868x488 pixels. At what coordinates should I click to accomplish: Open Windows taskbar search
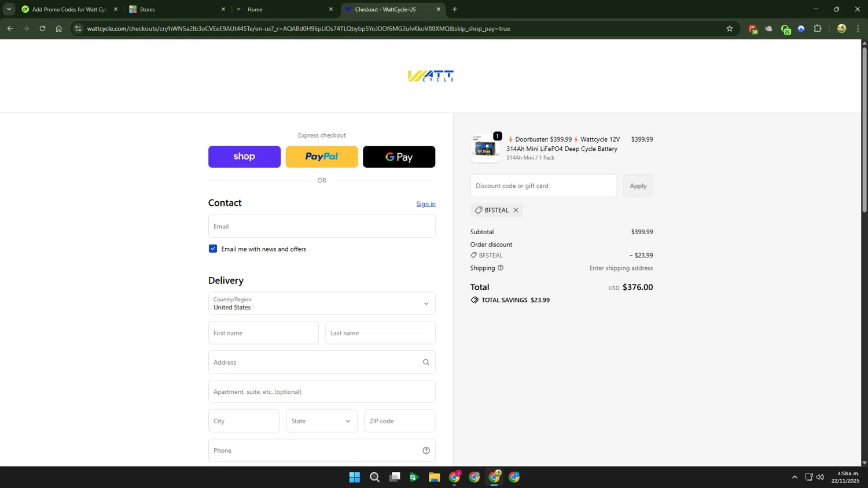[x=374, y=477]
